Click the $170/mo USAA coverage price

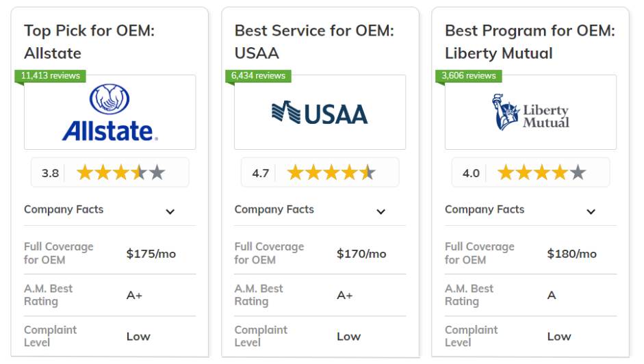coord(361,254)
